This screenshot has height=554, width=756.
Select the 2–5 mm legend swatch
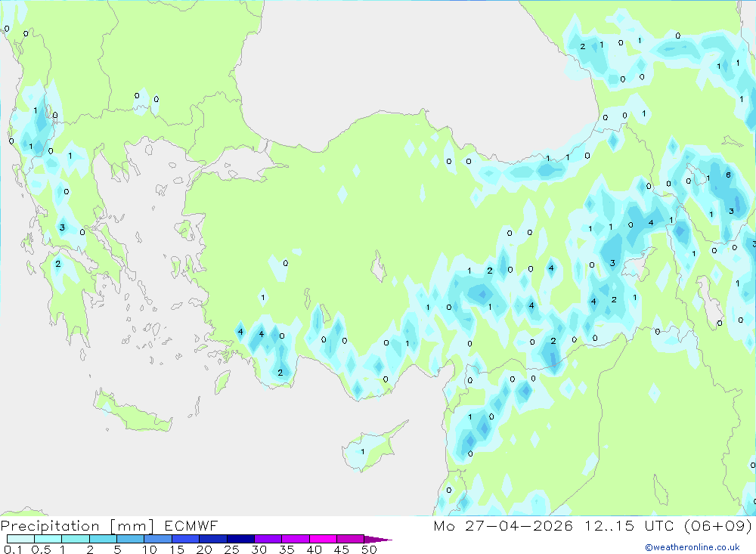click(103, 539)
